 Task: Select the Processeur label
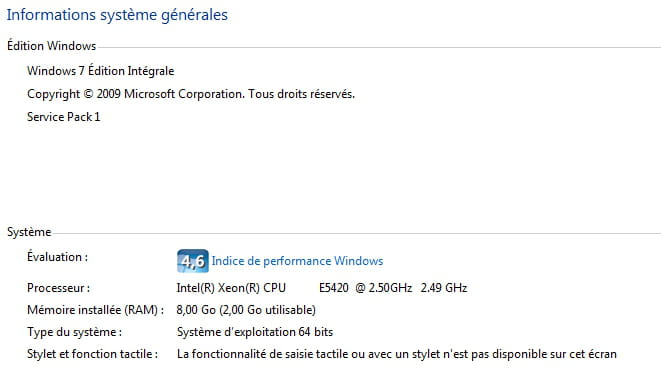pyautogui.click(x=58, y=288)
